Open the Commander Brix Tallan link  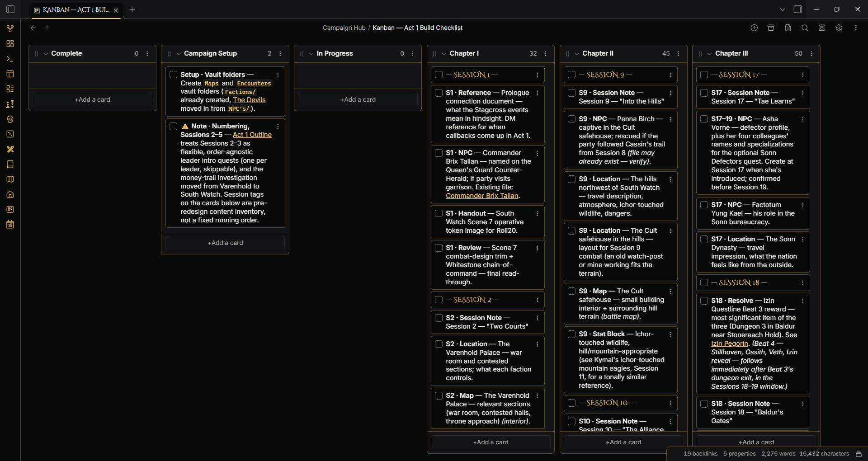(482, 196)
